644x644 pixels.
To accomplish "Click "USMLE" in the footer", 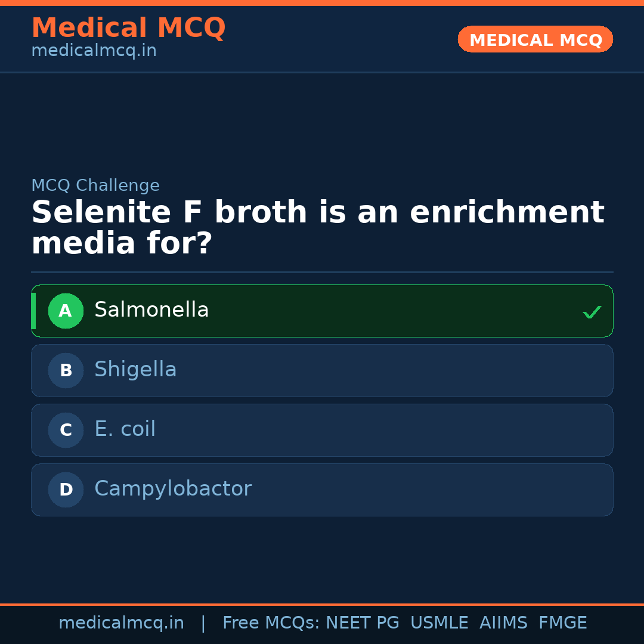I will point(439,623).
